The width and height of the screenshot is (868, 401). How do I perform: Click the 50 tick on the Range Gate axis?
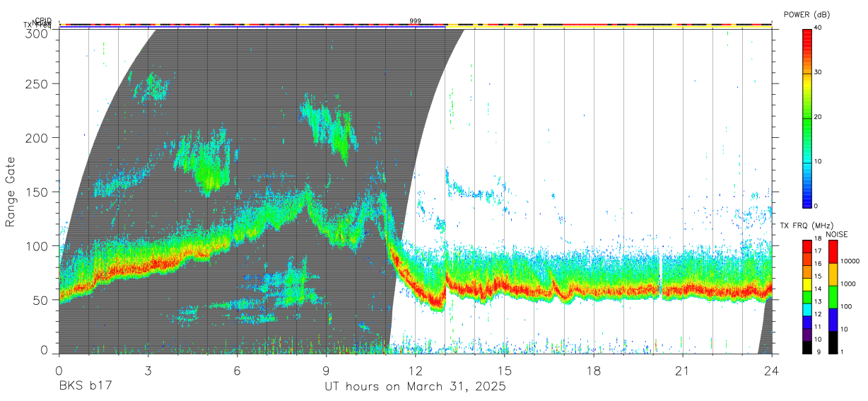pos(42,300)
